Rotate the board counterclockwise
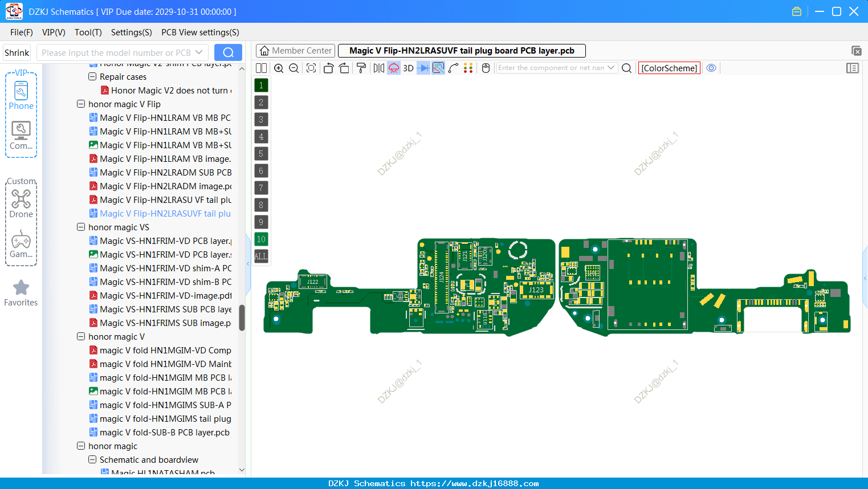 (328, 68)
